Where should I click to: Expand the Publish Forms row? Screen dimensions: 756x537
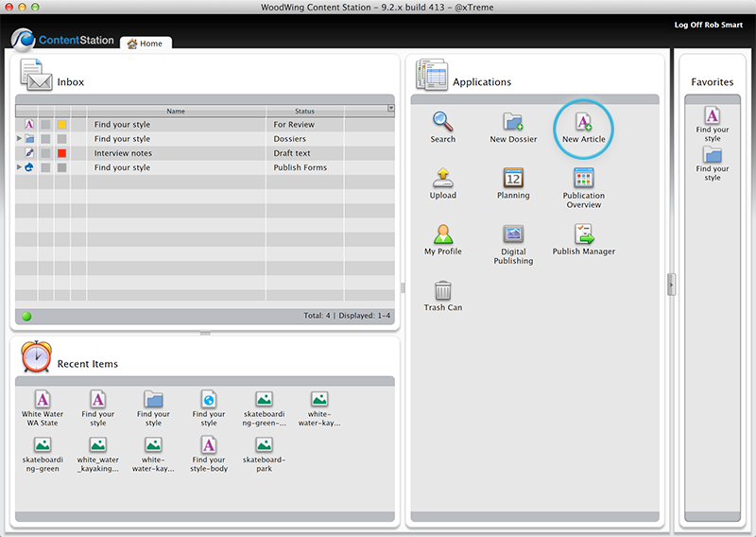pyautogui.click(x=19, y=167)
